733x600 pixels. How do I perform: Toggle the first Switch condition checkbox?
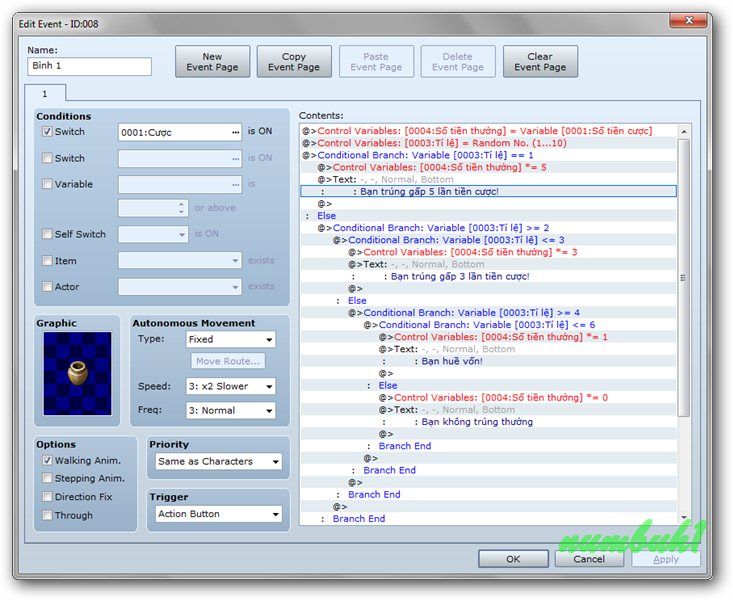[x=47, y=131]
